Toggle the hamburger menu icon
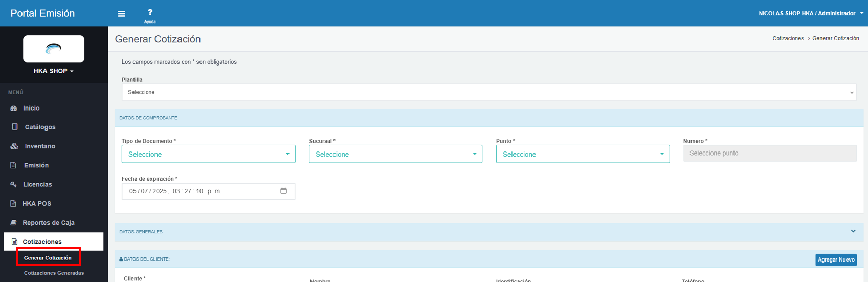Screen dimensions: 868x282 pos(122,14)
